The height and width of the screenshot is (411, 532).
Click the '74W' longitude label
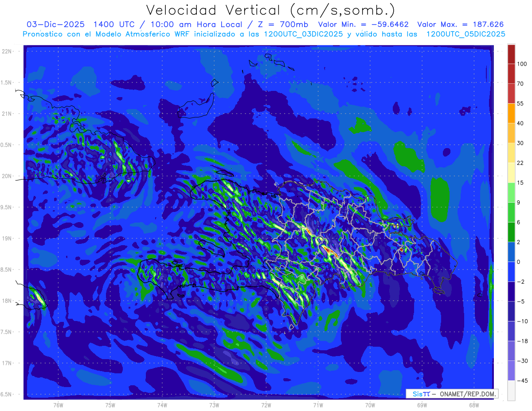point(162,405)
